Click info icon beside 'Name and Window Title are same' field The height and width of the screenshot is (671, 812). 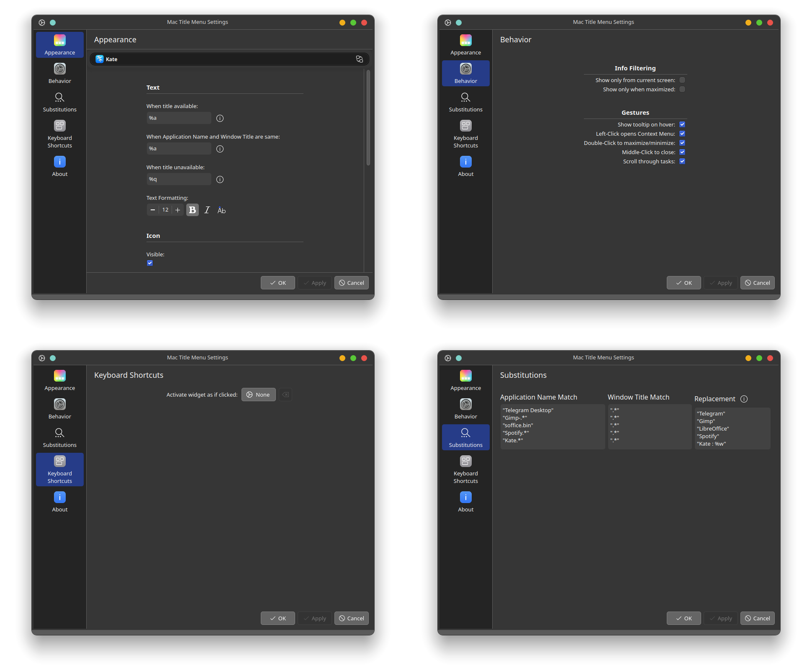point(220,149)
